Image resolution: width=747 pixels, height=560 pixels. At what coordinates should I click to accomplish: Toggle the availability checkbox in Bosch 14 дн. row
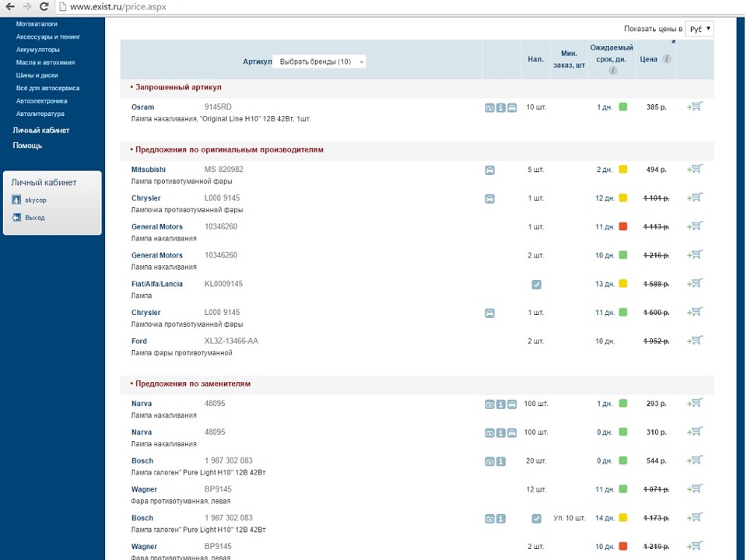[536, 519]
